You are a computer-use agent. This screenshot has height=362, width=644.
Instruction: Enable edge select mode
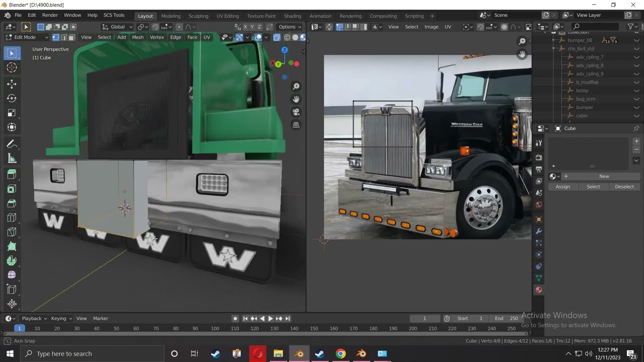coord(63,37)
